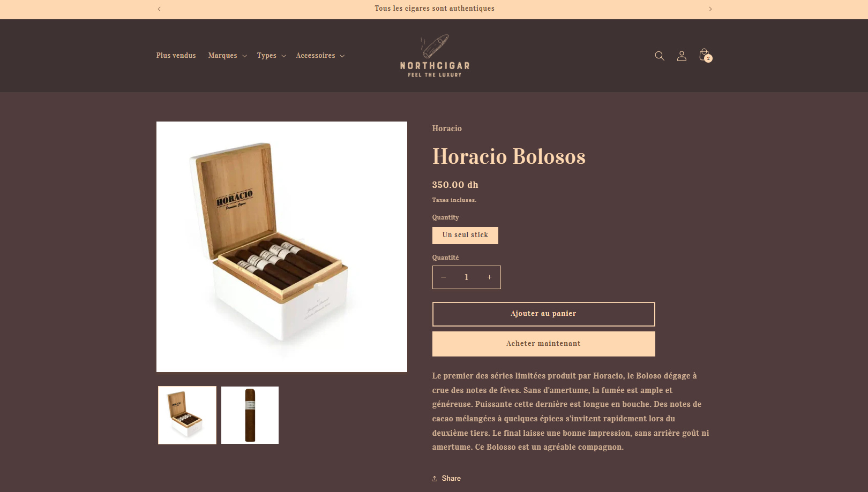This screenshot has height=492, width=868.
Task: Show next announcement with right arrow
Action: 710,9
